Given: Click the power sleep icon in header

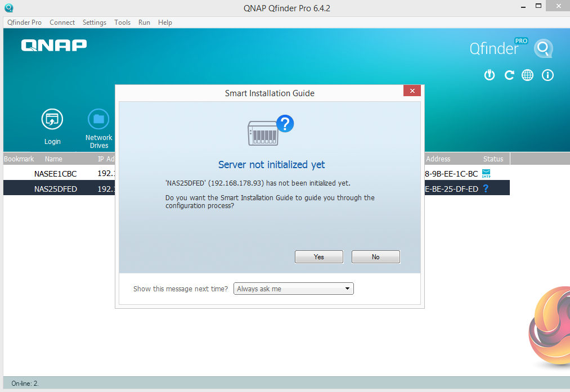Looking at the screenshot, I should point(490,75).
